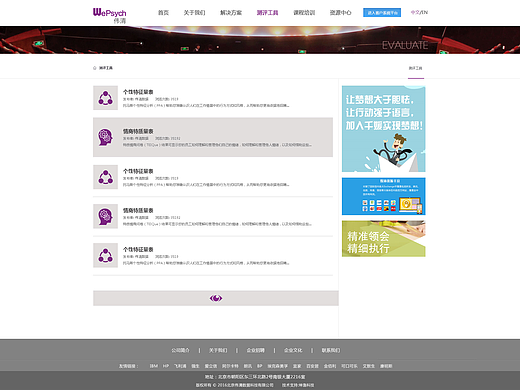Click the blue 进入客户系统平台 button

(x=382, y=13)
